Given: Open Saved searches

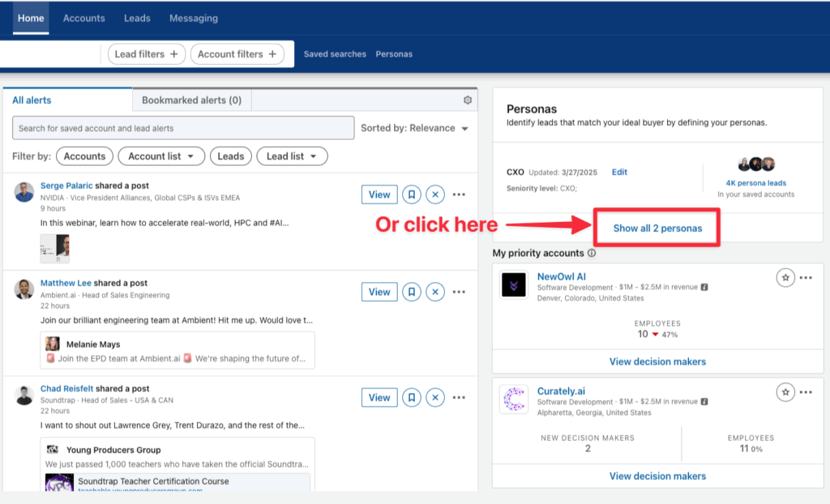Looking at the screenshot, I should click(x=335, y=54).
